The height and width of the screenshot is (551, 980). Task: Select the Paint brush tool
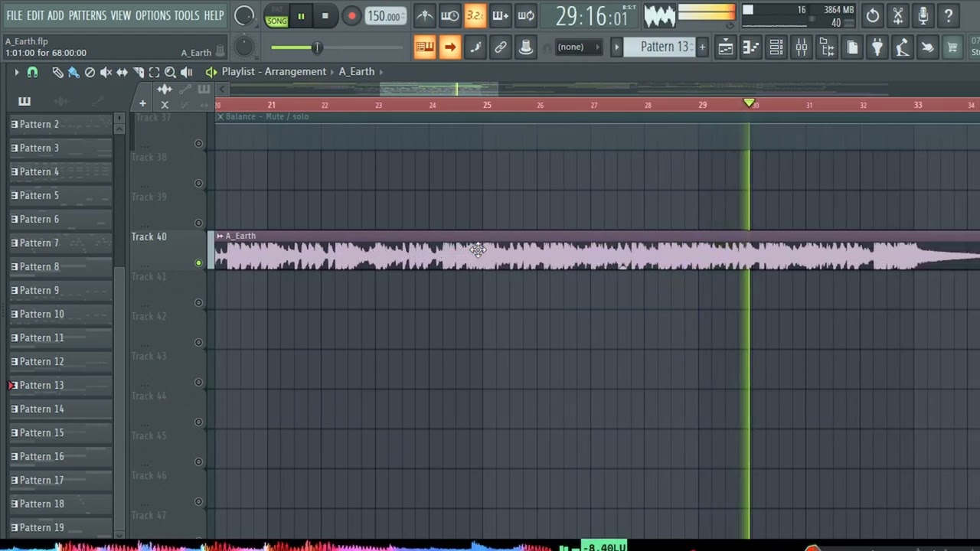coord(73,72)
